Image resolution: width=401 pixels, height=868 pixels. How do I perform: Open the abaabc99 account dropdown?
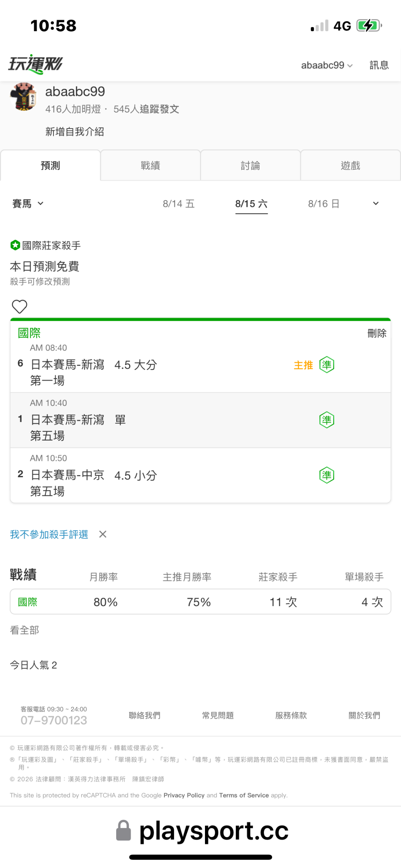[327, 65]
